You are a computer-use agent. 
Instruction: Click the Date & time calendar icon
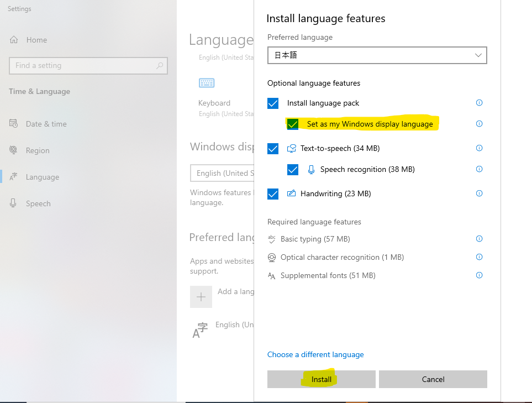14,124
